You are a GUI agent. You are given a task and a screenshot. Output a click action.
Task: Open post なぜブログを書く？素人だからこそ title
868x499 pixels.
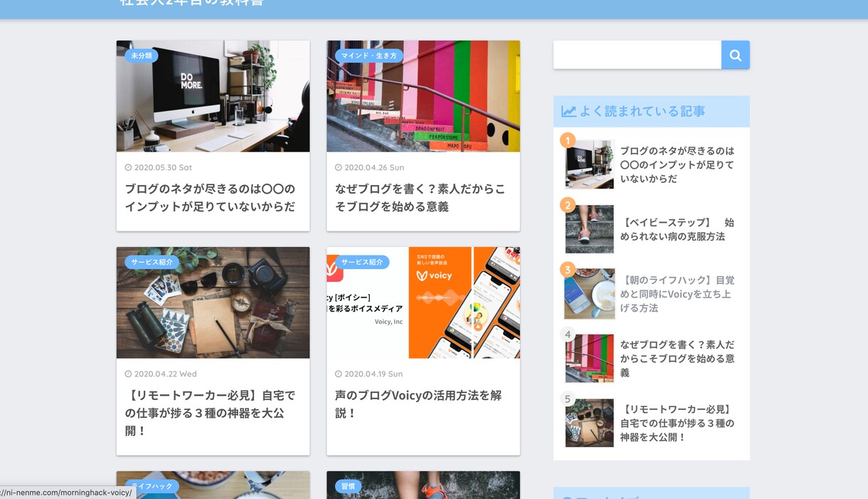click(420, 198)
